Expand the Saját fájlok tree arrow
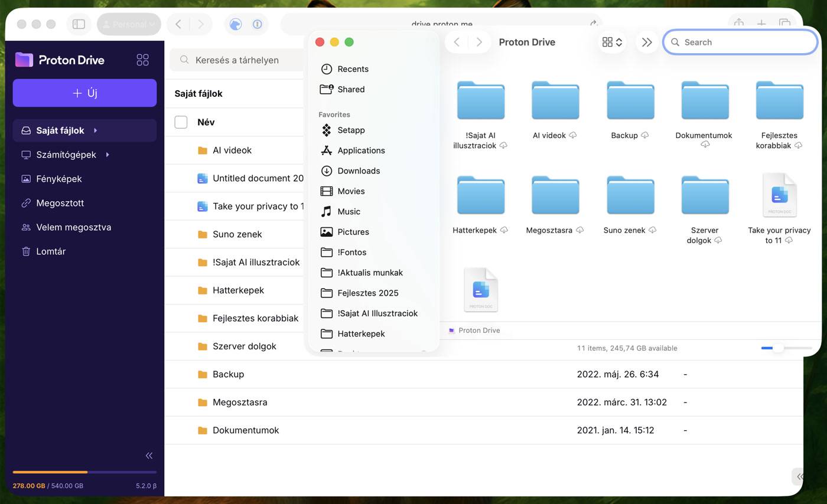Viewport: 827px width, 504px height. coord(95,130)
